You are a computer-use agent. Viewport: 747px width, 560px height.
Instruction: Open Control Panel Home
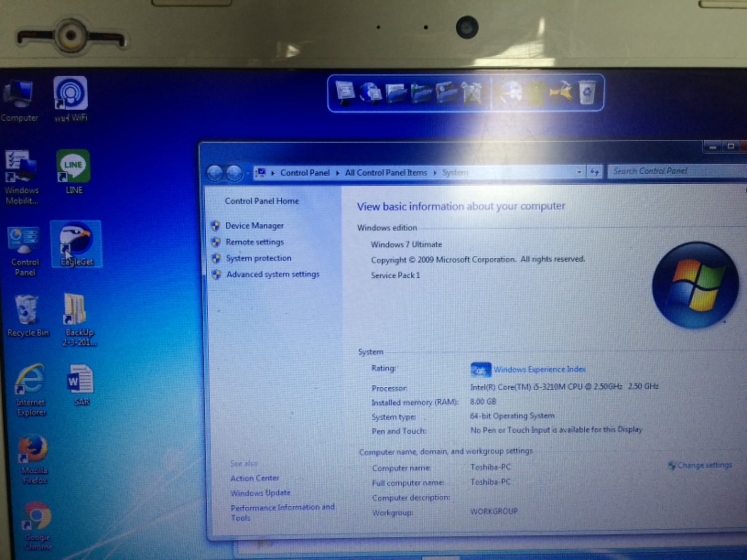click(262, 201)
